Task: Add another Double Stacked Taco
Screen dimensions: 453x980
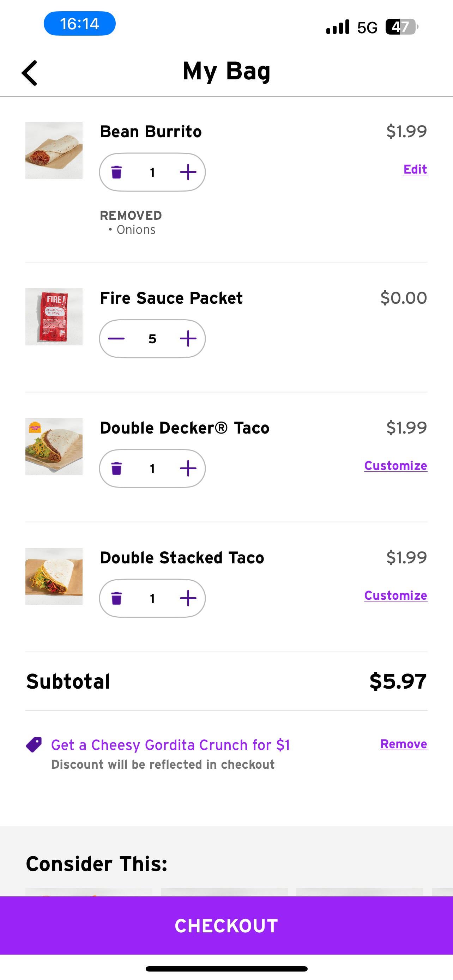Action: pos(188,598)
